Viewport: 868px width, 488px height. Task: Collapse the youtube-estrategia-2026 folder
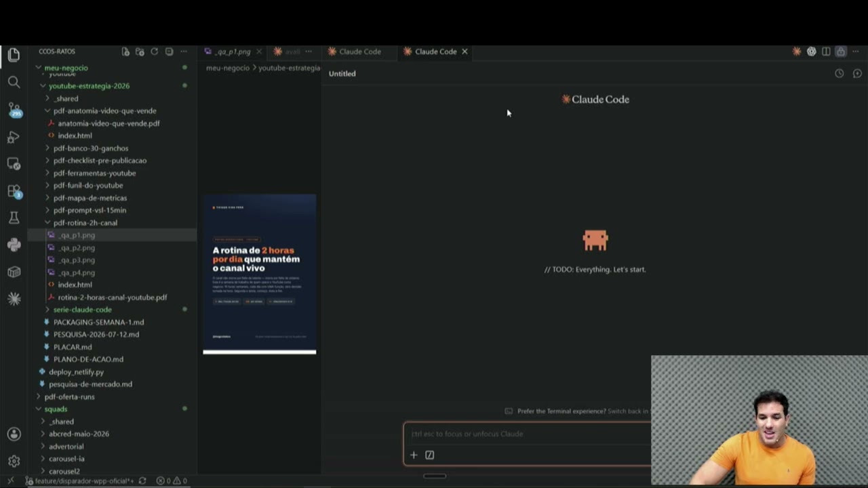click(x=89, y=86)
